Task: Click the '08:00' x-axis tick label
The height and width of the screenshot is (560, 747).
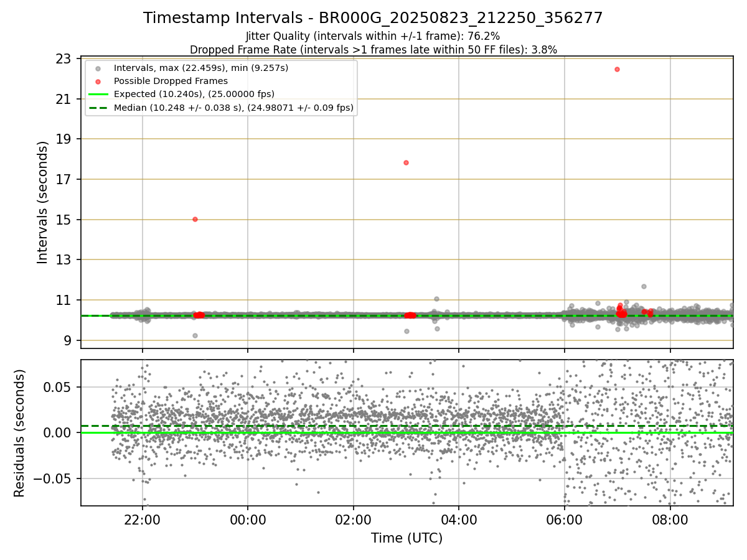Action: pyautogui.click(x=670, y=521)
